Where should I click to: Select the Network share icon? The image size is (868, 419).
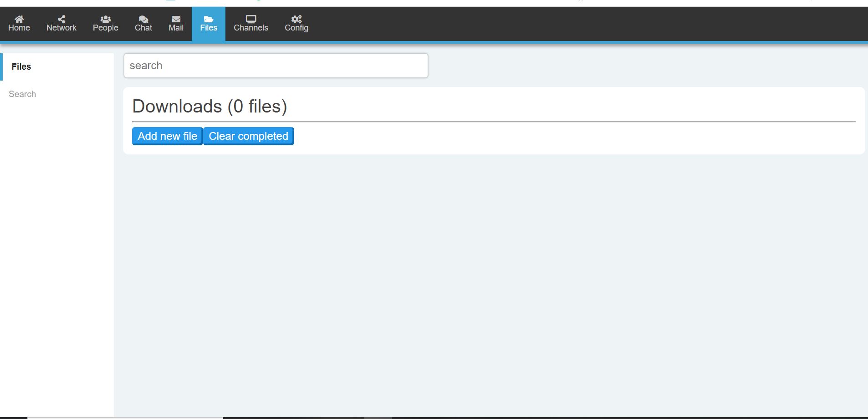click(x=61, y=19)
